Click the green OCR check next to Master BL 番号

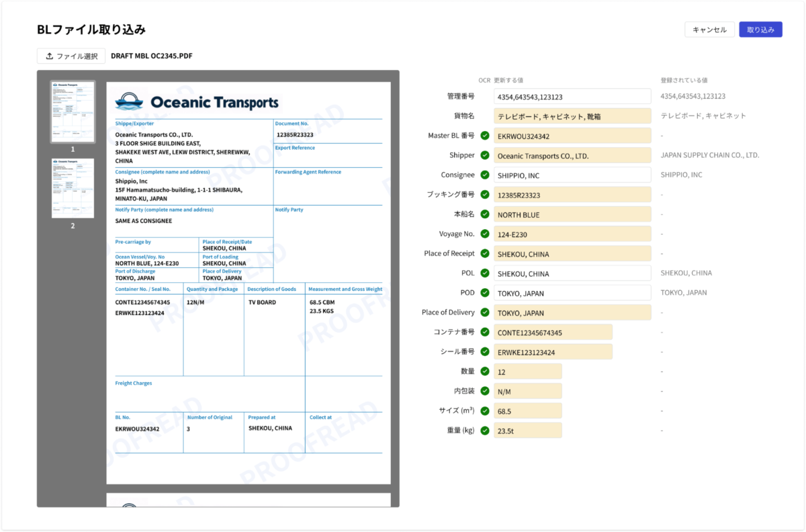[484, 136]
